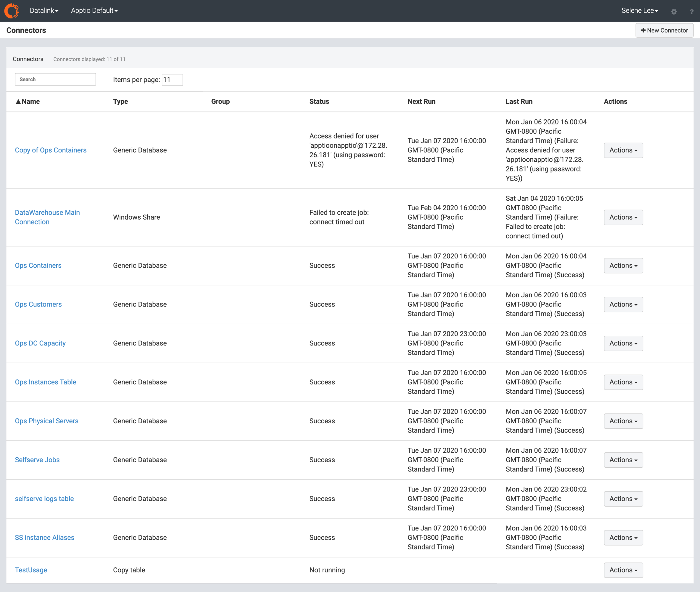Expand Actions for Ops Customers row
The image size is (700, 592).
click(623, 304)
